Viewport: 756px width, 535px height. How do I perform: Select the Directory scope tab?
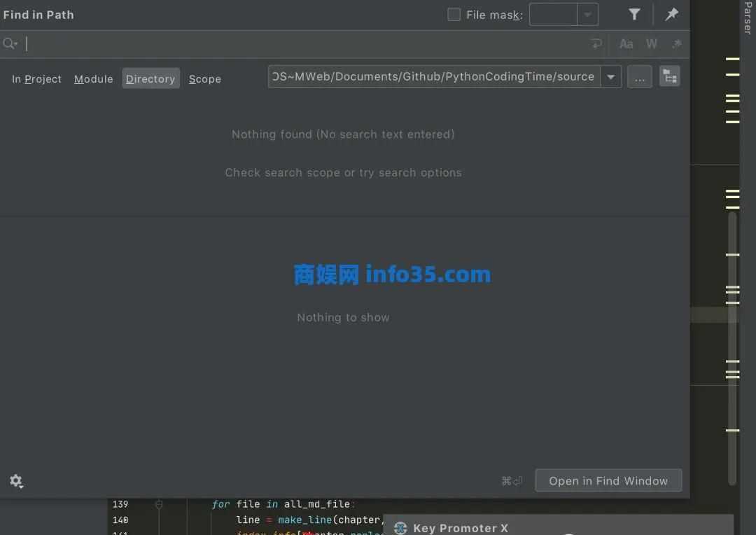point(150,78)
